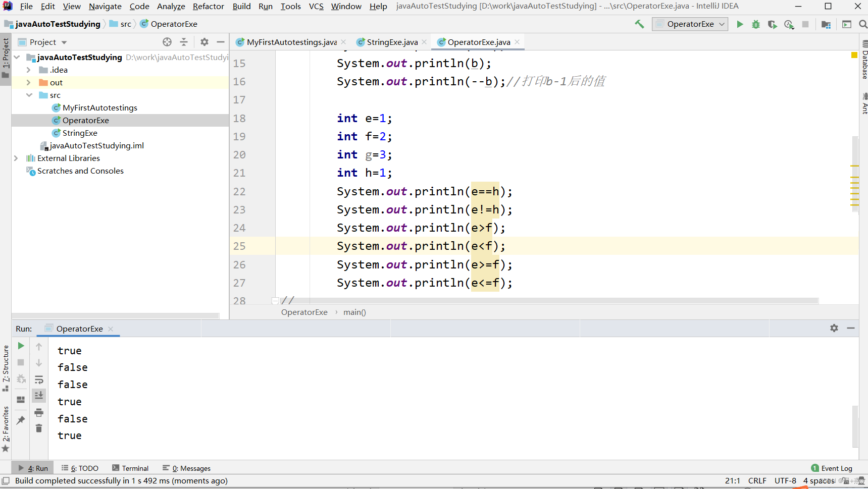Viewport: 868px width, 489px height.
Task: Open the OperatorExe run configuration dropdown
Action: tap(690, 24)
